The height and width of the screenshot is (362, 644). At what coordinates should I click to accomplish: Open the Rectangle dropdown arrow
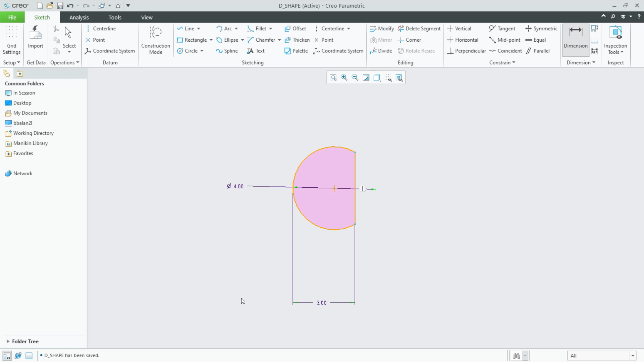click(x=211, y=40)
